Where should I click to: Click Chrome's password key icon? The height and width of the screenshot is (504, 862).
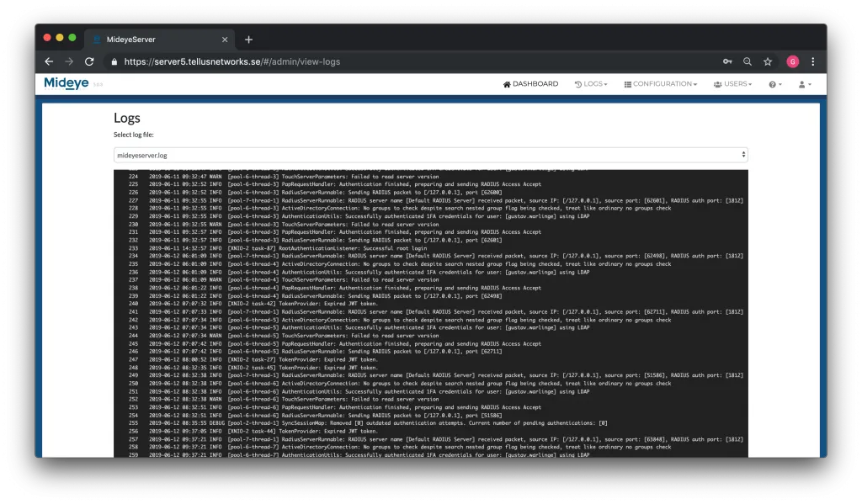coord(726,61)
